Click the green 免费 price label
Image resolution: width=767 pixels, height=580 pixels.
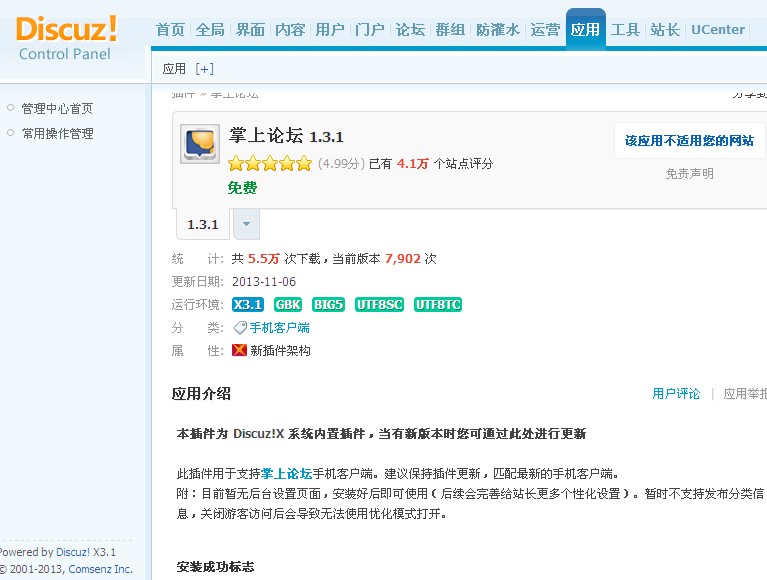pos(242,188)
